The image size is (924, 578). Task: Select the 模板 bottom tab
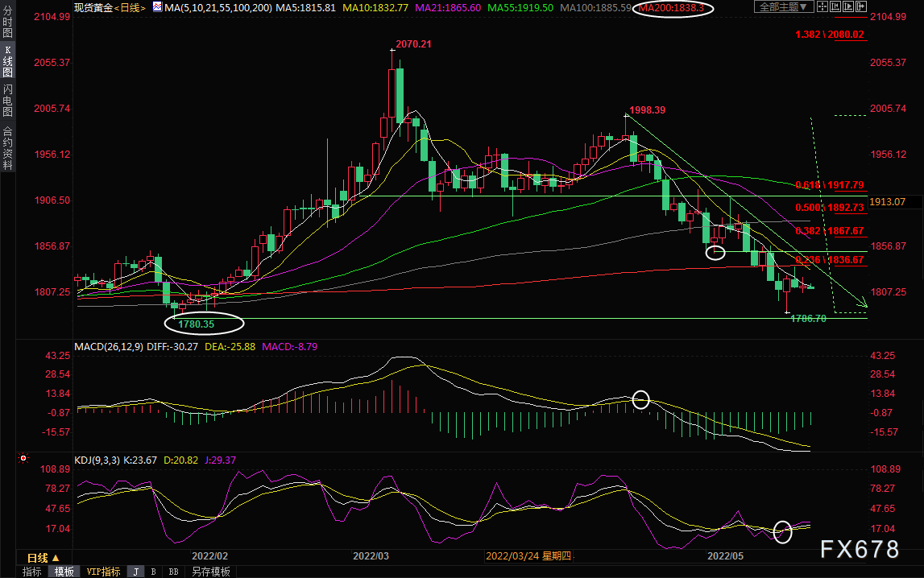click(64, 572)
